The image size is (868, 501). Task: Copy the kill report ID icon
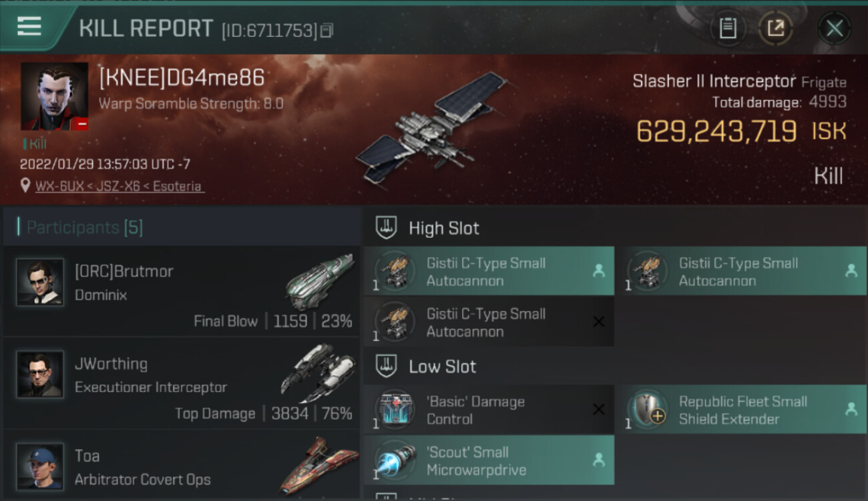327,31
